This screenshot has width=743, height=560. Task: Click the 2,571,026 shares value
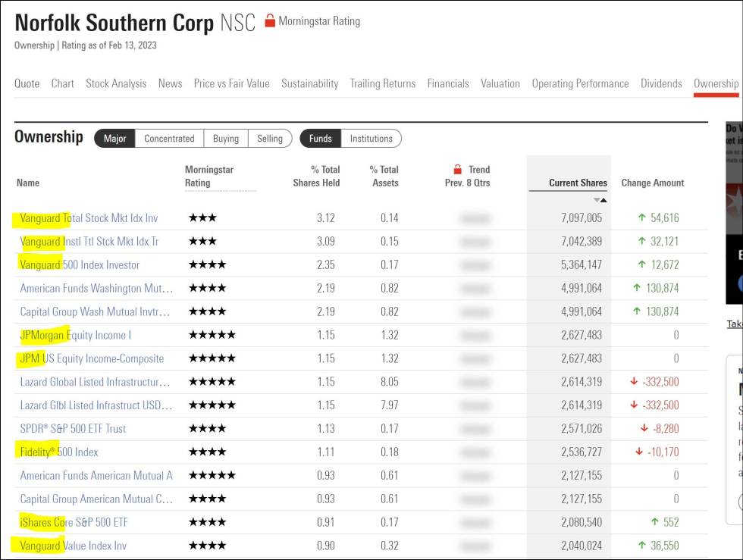click(x=582, y=429)
